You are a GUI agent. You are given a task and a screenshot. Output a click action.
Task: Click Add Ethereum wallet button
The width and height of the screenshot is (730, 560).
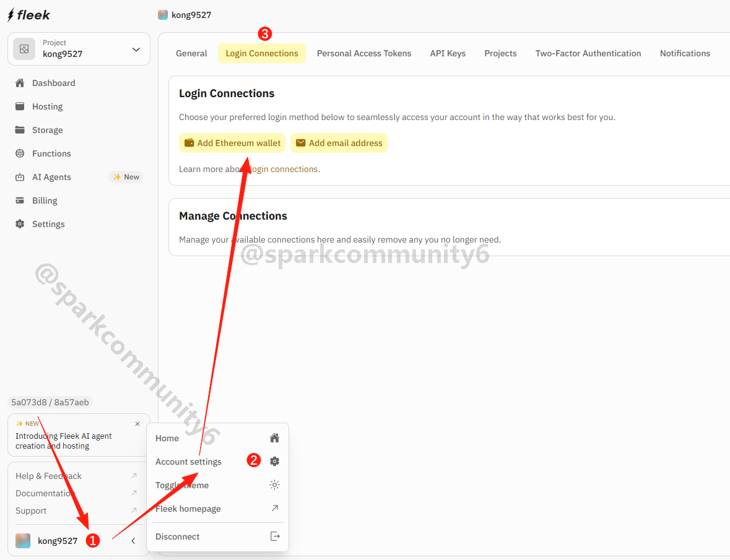[232, 144]
